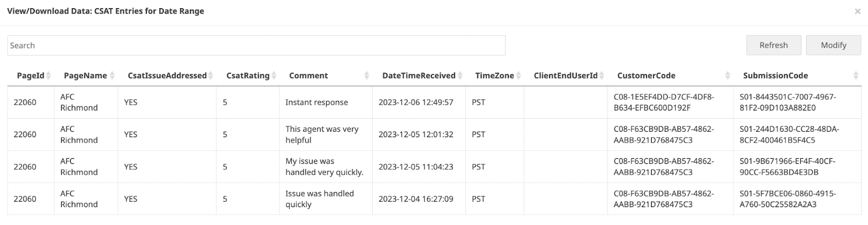The width and height of the screenshot is (868, 225).
Task: Close the CSAT Entries dialog
Action: pos(858,11)
